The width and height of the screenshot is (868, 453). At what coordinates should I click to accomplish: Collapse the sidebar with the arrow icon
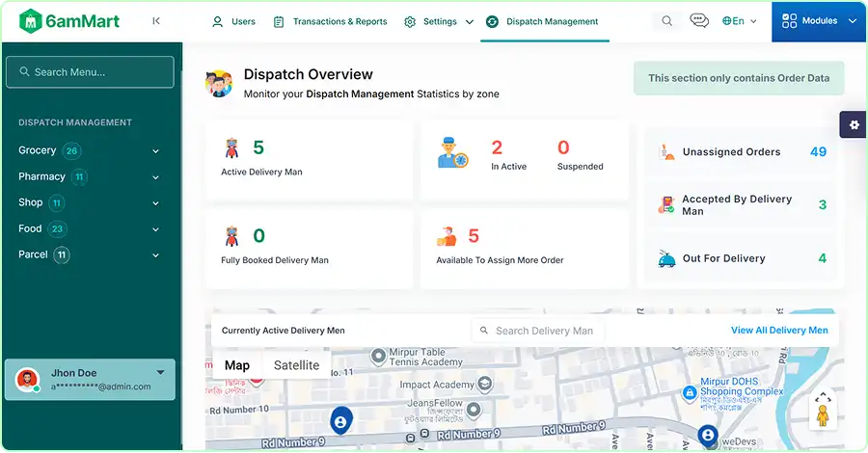coord(156,21)
